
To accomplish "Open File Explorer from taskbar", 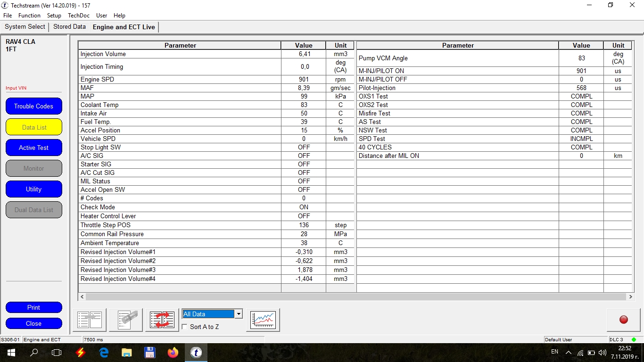I will click(126, 353).
